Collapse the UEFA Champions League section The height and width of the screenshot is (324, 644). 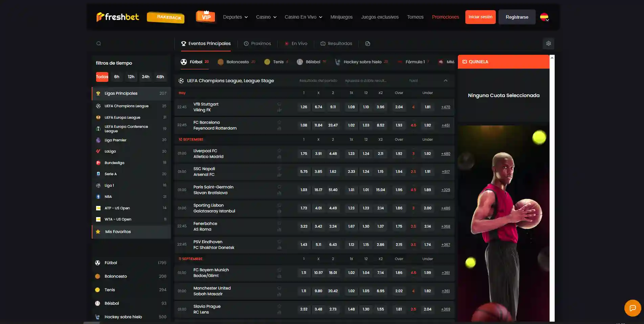pyautogui.click(x=446, y=80)
